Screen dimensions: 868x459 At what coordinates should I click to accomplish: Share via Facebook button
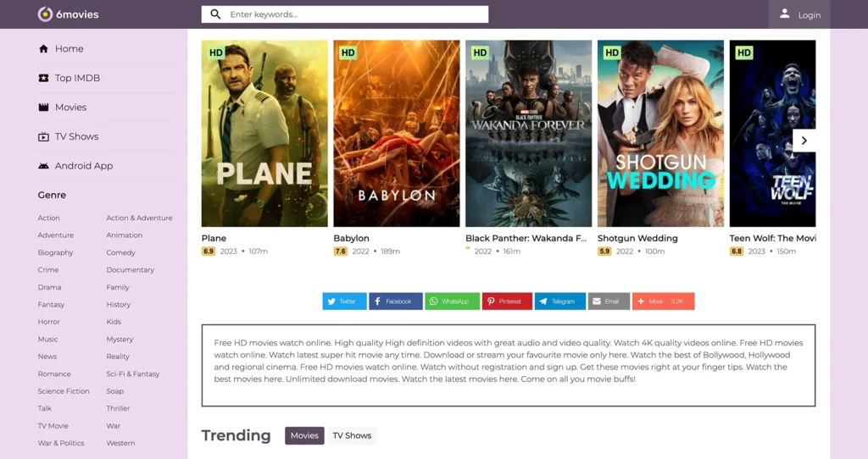[396, 301]
